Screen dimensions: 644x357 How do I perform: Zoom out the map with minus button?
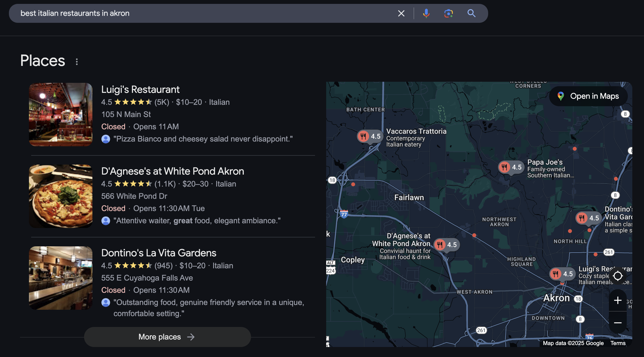618,323
